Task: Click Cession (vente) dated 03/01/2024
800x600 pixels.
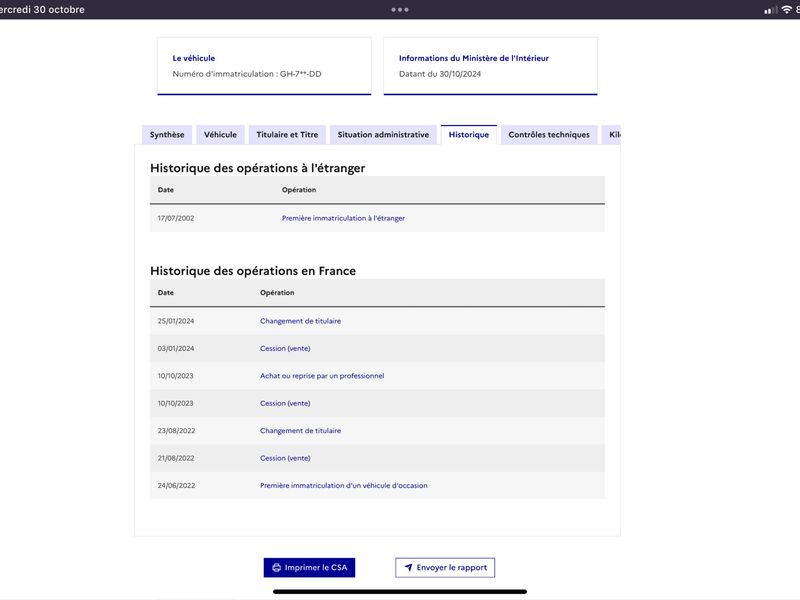Action: pyautogui.click(x=285, y=348)
